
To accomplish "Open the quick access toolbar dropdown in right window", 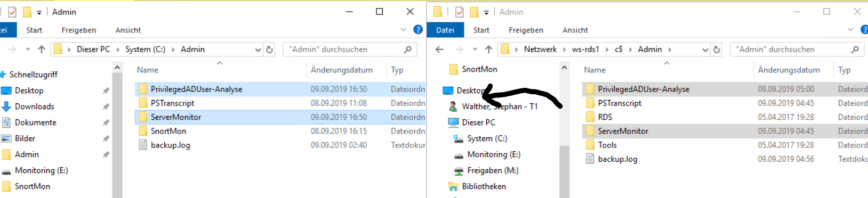I will [x=486, y=12].
